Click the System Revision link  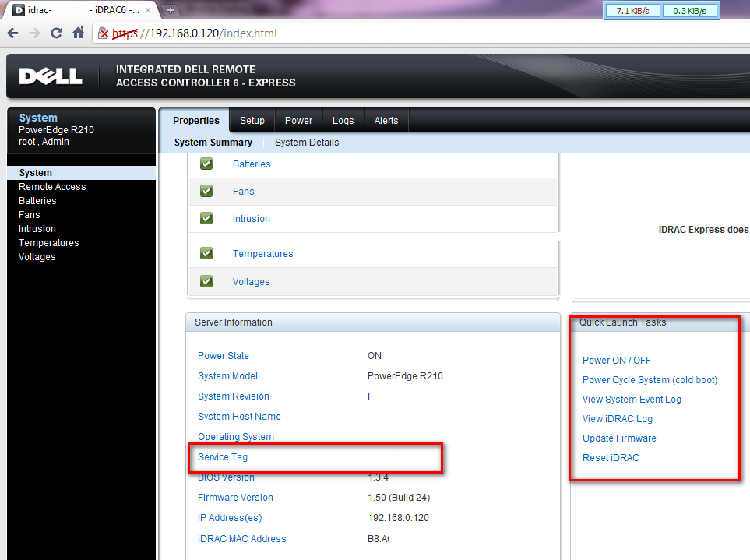click(234, 396)
